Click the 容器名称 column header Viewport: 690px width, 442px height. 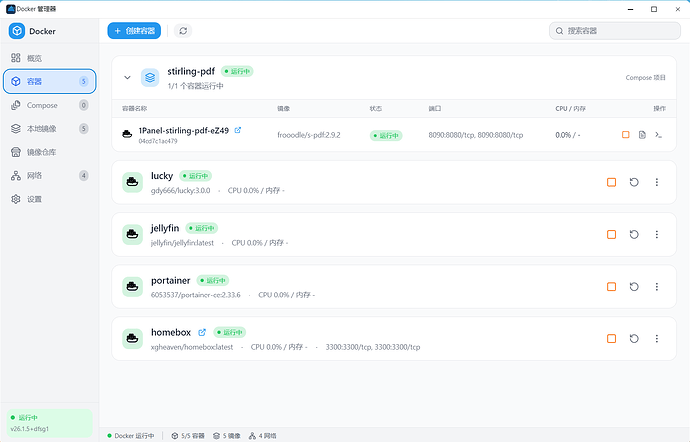[134, 108]
